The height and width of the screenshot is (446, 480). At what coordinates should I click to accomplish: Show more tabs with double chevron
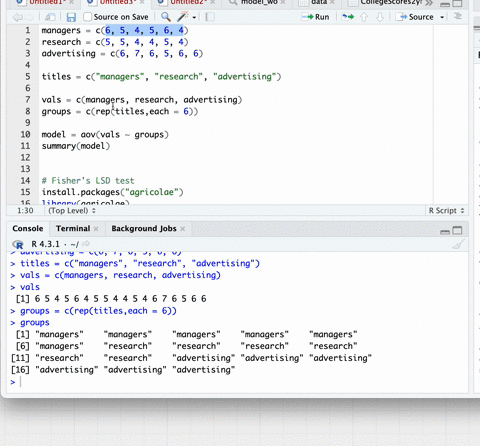(429, 3)
